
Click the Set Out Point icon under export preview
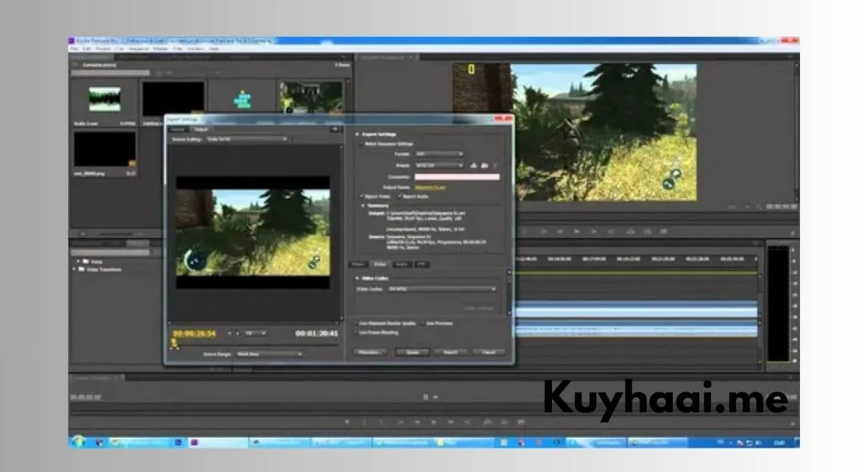click(x=237, y=333)
